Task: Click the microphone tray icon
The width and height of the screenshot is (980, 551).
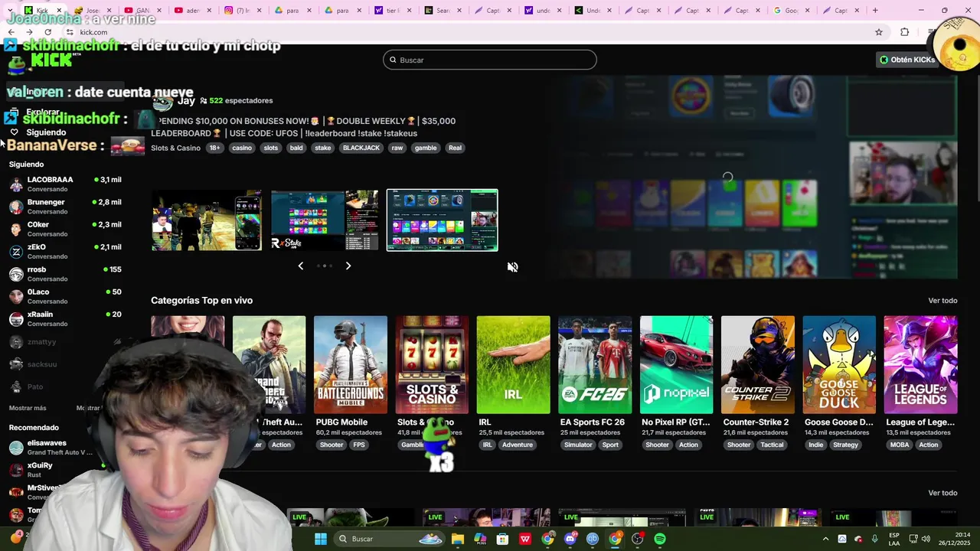Action: 874,540
